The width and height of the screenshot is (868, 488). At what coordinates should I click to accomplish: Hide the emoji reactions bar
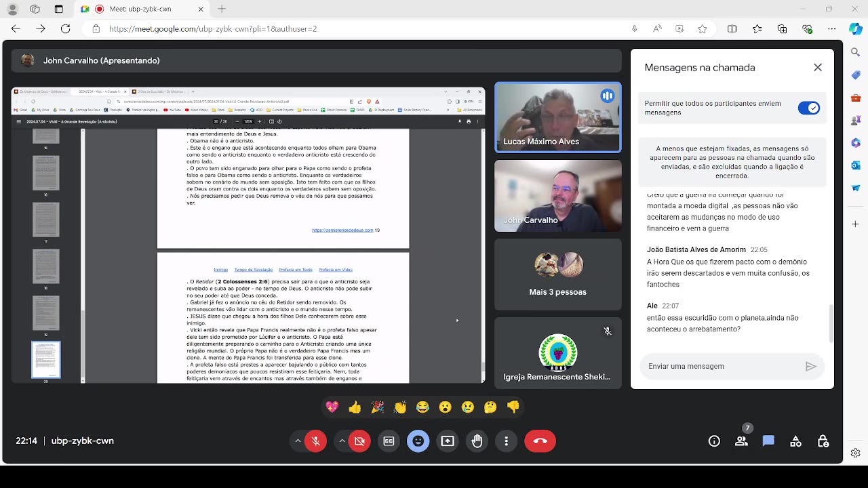coord(418,441)
